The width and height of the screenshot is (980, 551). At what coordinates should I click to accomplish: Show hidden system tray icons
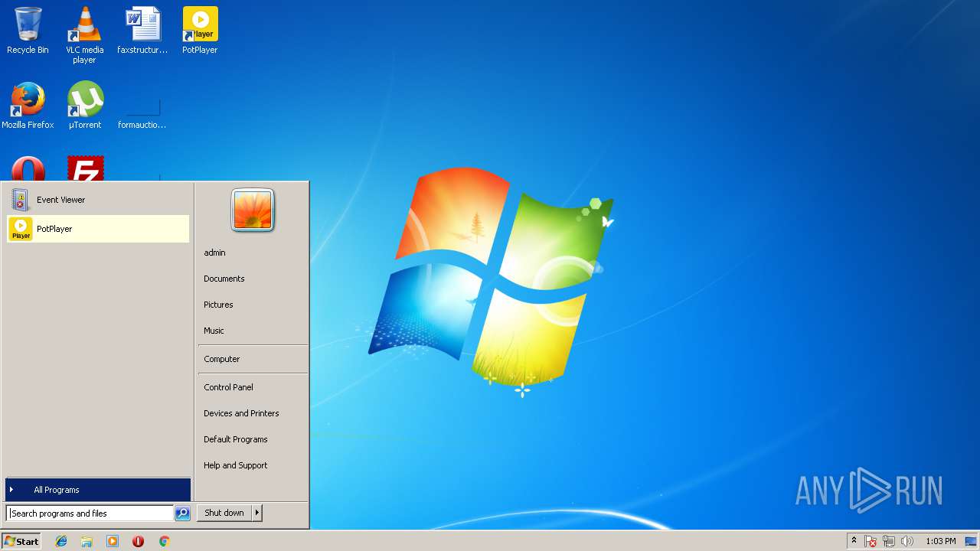point(854,541)
